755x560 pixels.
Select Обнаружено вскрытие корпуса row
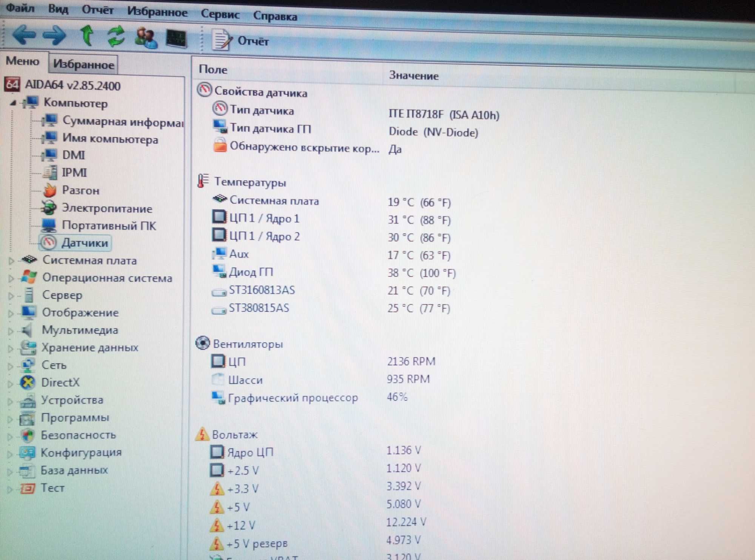pos(307,148)
